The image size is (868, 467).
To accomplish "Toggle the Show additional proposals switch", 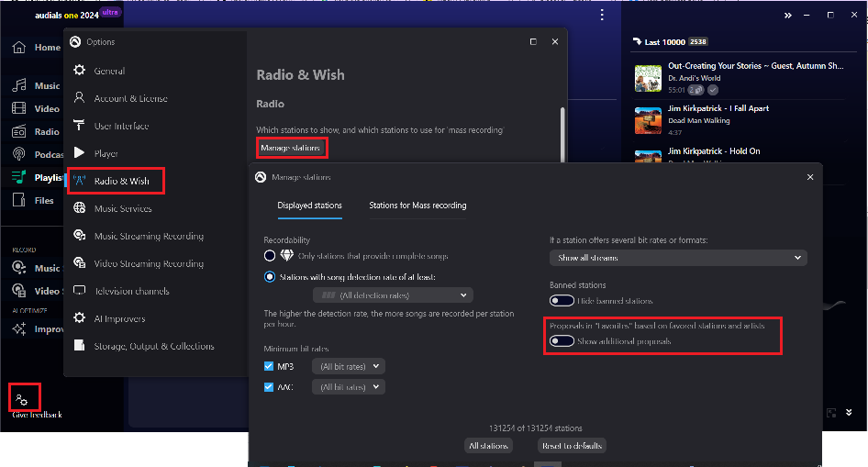I will coord(562,340).
